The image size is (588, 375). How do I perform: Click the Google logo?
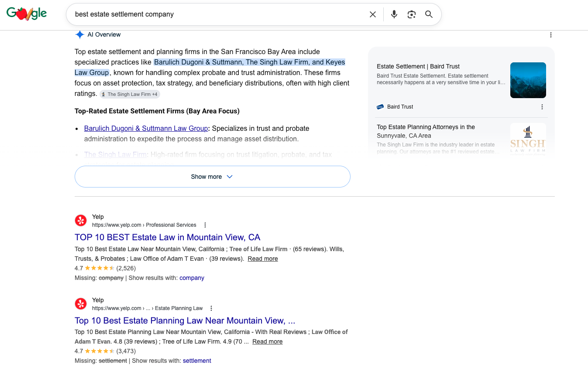(27, 14)
